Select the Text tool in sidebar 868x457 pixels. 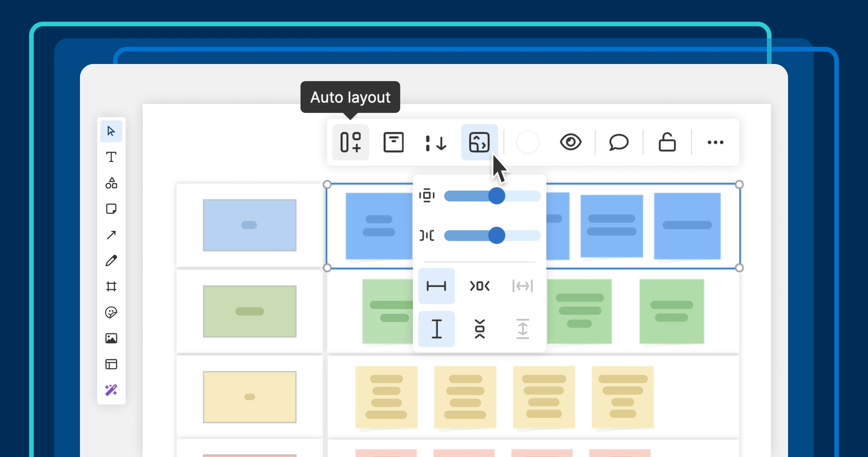click(x=111, y=157)
